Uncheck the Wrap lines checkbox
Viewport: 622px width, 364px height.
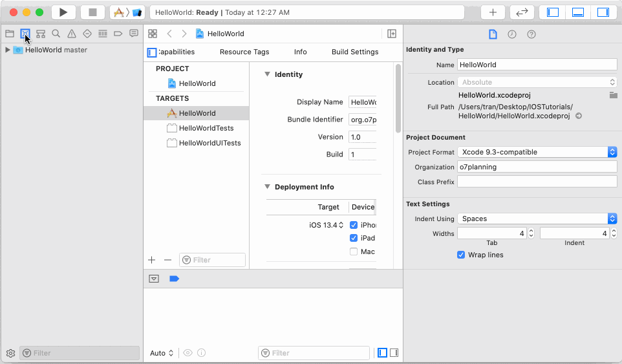coord(461,255)
